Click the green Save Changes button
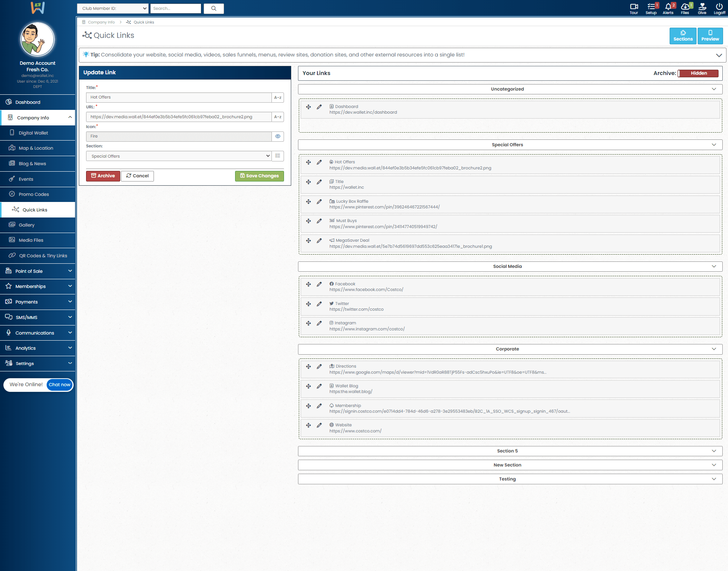 click(x=259, y=176)
